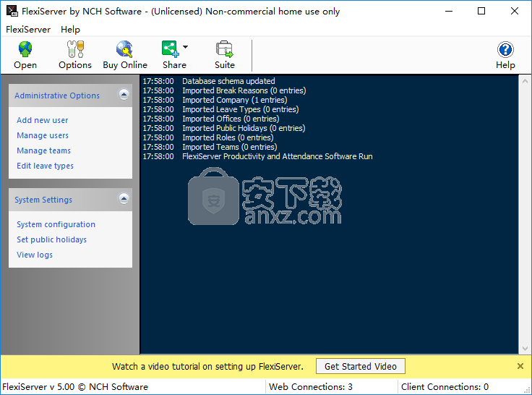Open the Manage teams link
The height and width of the screenshot is (395, 532).
pos(44,150)
